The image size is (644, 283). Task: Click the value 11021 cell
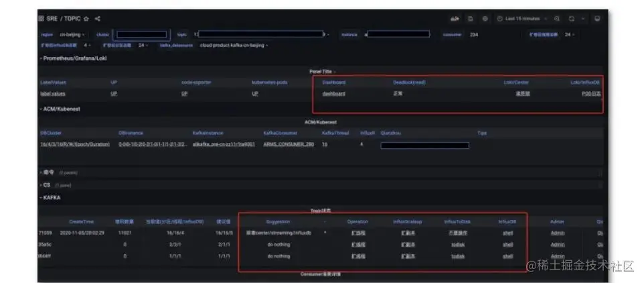point(125,233)
